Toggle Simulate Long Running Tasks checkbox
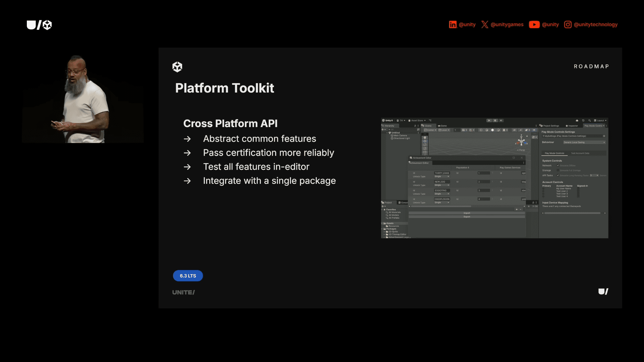644x362 pixels. (x=558, y=175)
